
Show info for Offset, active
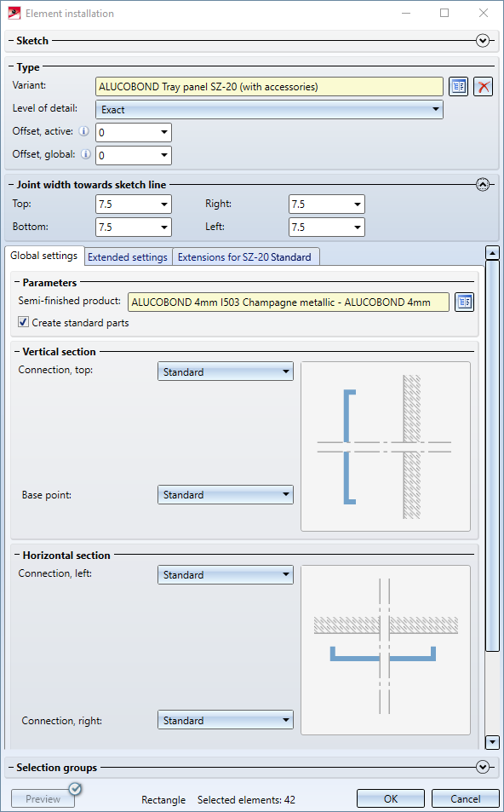(83, 131)
